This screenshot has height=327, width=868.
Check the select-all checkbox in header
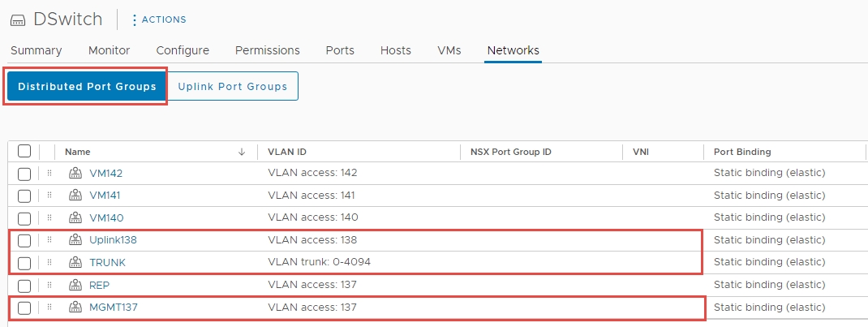[24, 151]
